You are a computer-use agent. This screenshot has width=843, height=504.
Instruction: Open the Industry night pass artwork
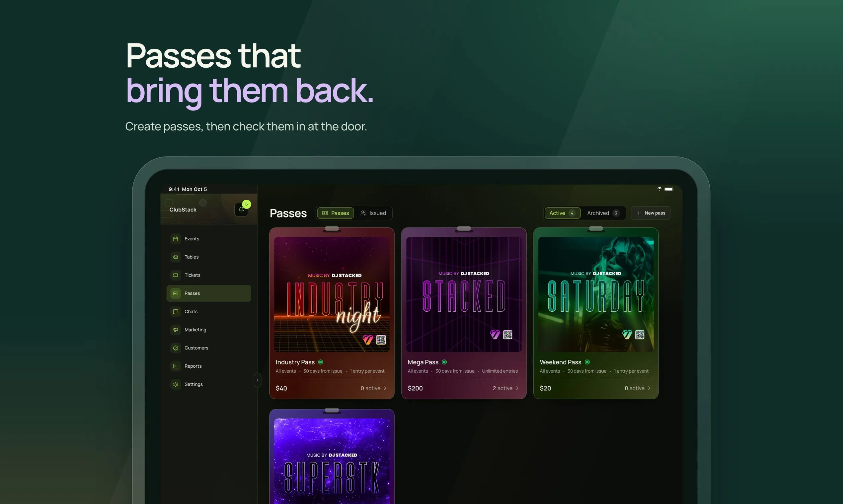332,294
